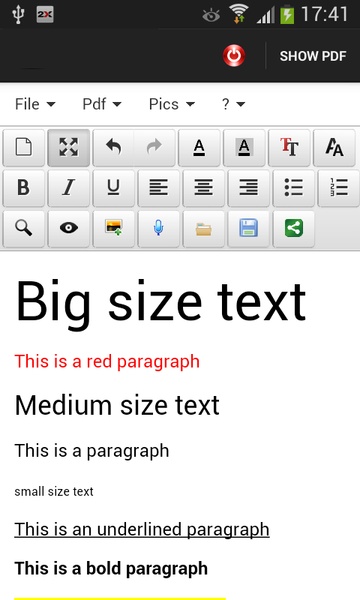Open the text color picker
Viewport: 360px width, 600px height.
[x=199, y=147]
